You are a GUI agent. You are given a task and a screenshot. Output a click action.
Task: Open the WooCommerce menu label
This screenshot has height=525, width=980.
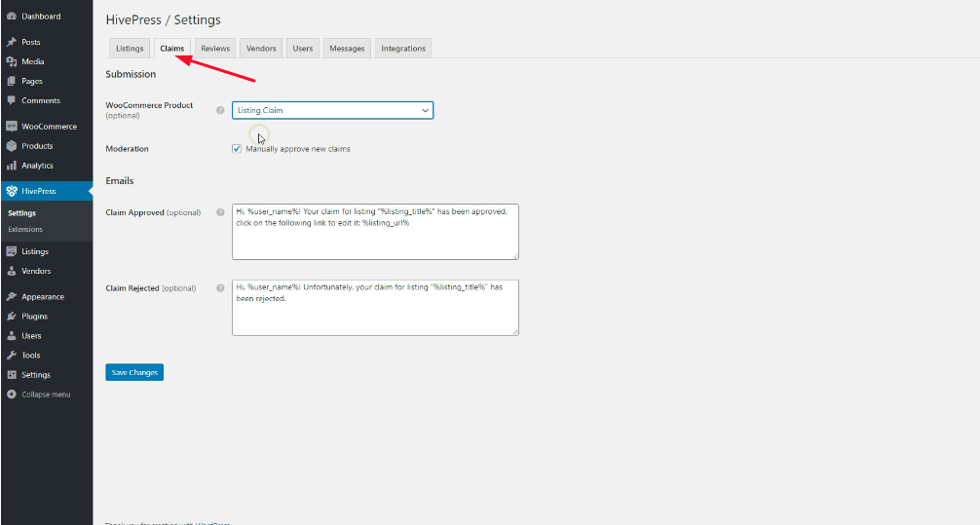point(50,127)
